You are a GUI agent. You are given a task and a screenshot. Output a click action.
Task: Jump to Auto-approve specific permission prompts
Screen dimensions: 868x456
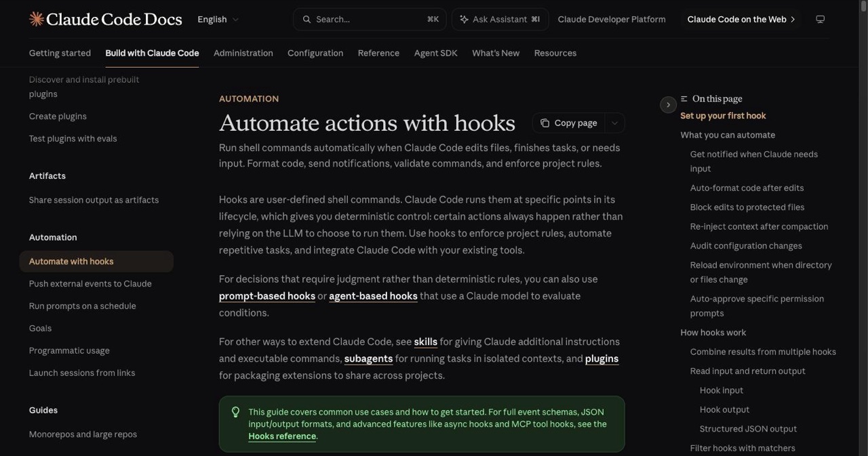click(x=757, y=306)
